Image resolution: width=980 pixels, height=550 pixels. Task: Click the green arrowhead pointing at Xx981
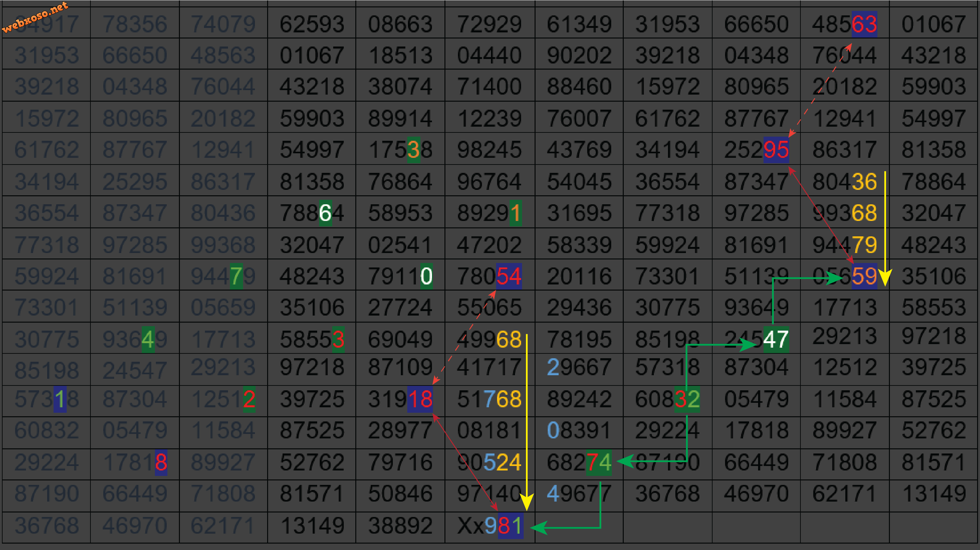[x=539, y=528]
